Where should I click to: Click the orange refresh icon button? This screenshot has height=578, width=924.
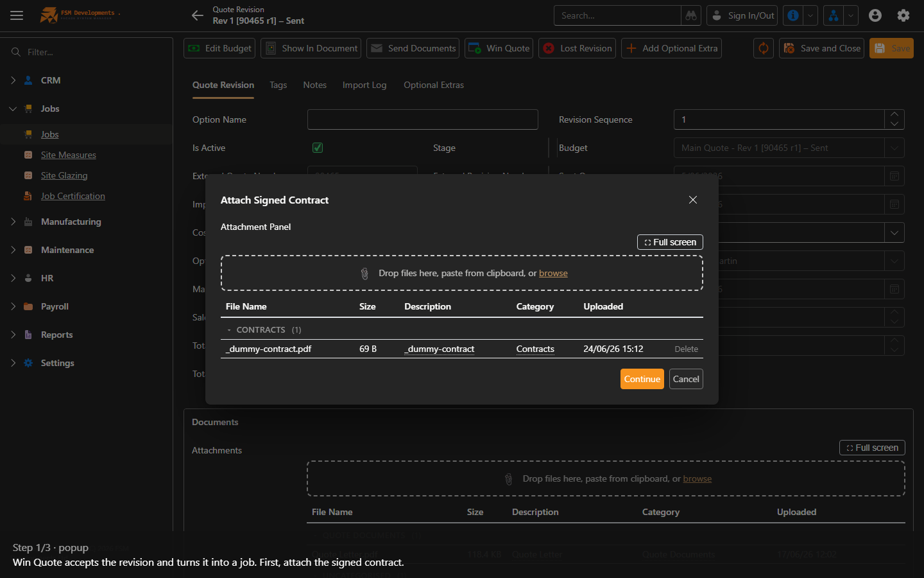[x=764, y=48]
